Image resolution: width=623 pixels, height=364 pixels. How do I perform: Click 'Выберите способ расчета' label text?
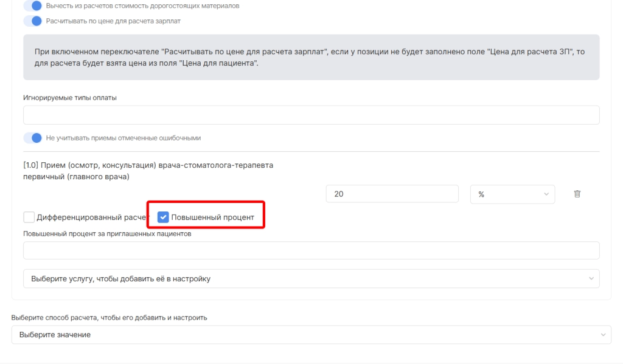coord(109,317)
